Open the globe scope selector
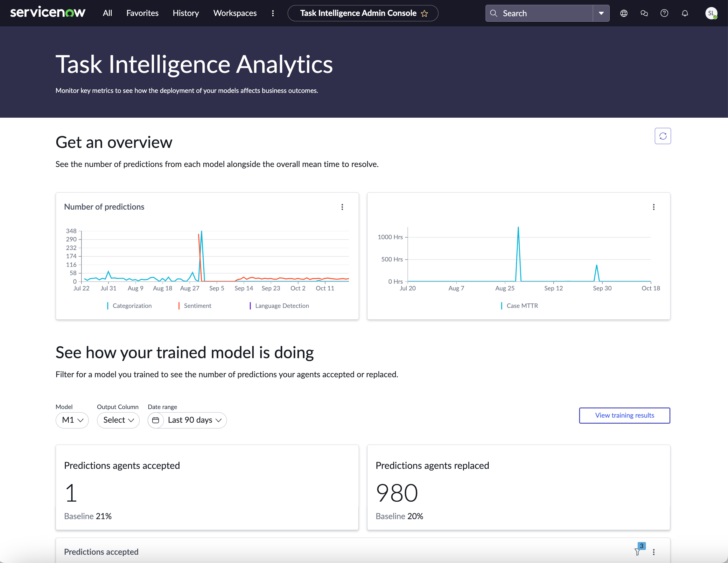The image size is (728, 563). pos(624,13)
